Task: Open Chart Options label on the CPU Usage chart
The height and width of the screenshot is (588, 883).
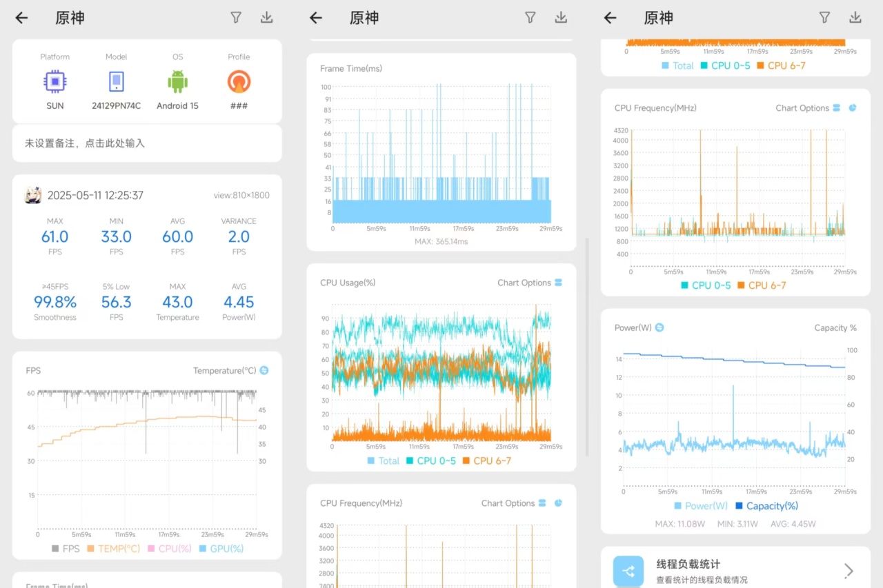Action: [x=524, y=283]
